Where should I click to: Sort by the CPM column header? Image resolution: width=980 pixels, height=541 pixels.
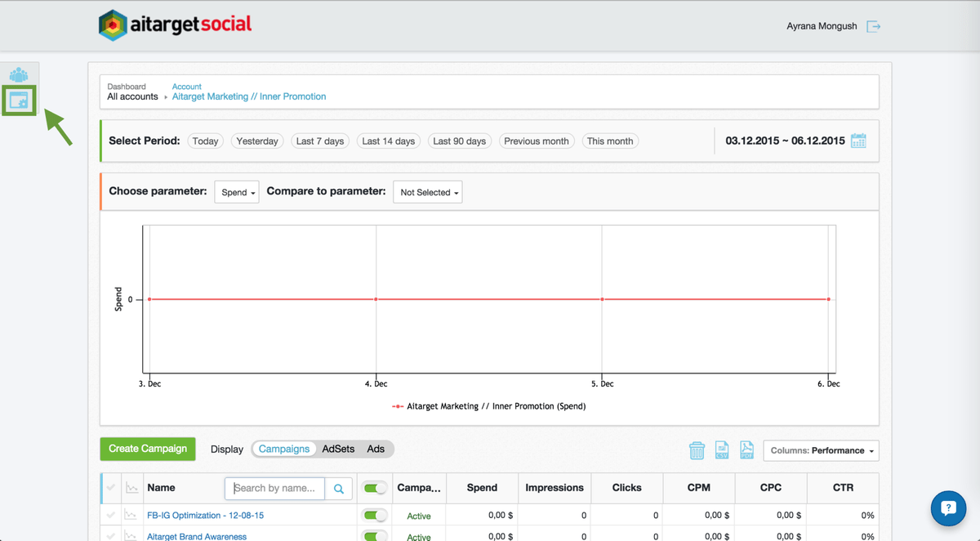699,488
